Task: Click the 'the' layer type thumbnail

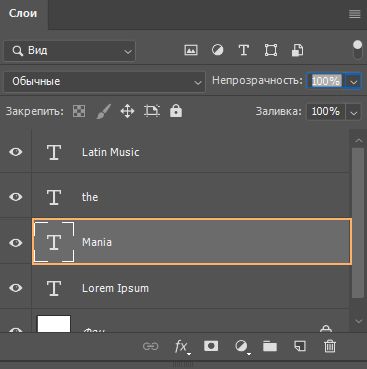Action: coord(54,197)
